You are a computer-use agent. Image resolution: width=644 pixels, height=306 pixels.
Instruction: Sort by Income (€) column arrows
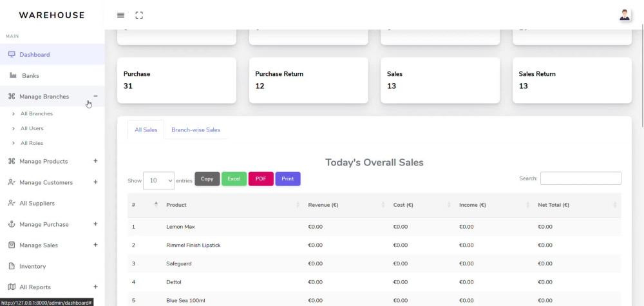[528, 205]
